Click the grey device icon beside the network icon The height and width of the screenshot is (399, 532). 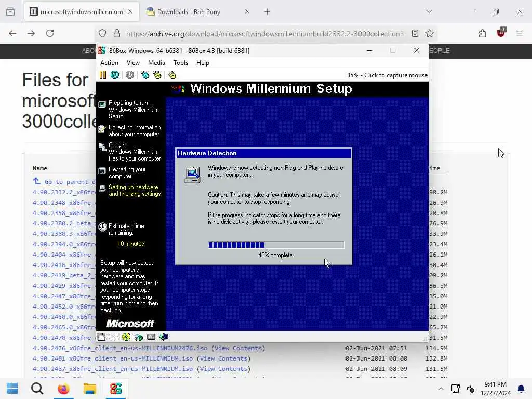coord(151,337)
